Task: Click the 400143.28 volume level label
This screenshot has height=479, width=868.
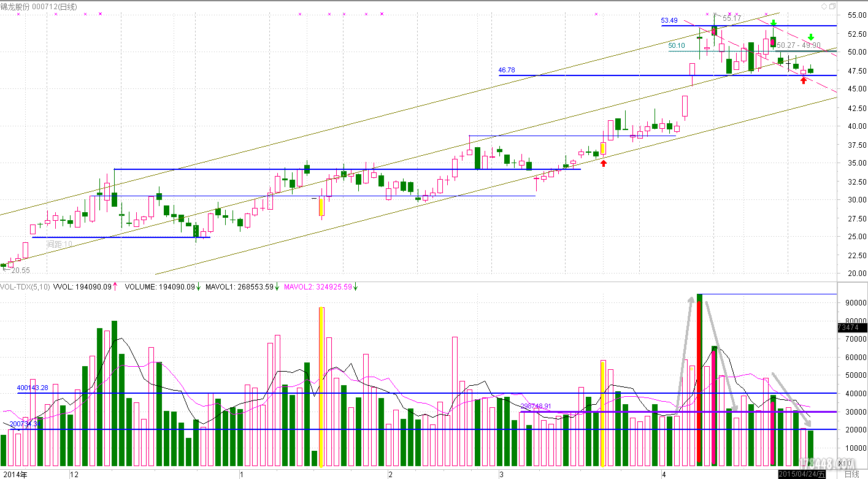Action: (33, 388)
